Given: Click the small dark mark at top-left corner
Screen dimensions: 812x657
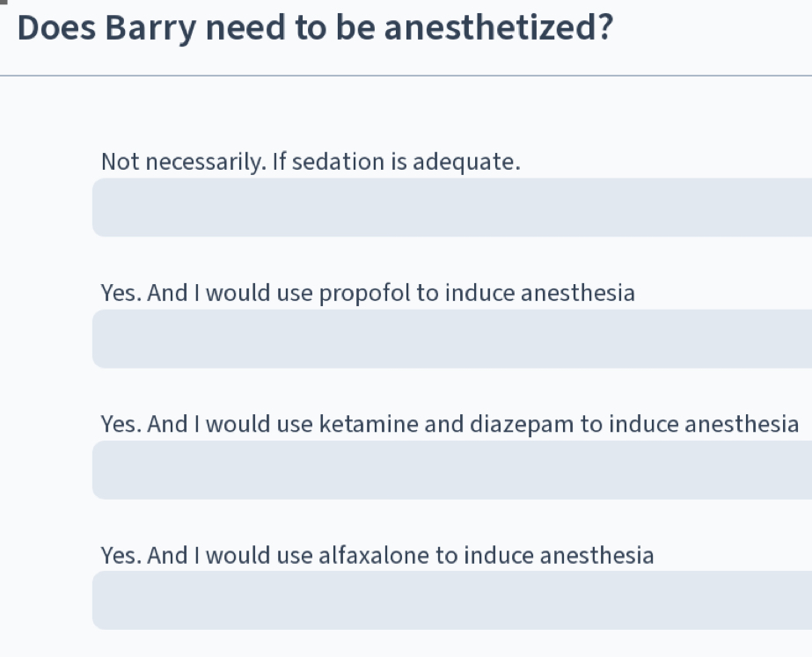Looking at the screenshot, I should pyautogui.click(x=4, y=3).
